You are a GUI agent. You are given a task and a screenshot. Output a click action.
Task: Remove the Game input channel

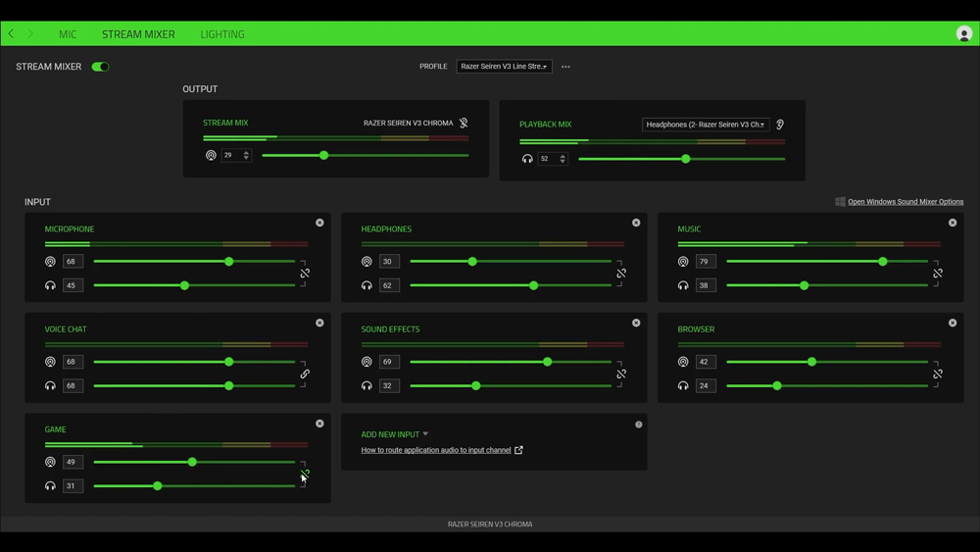(319, 424)
